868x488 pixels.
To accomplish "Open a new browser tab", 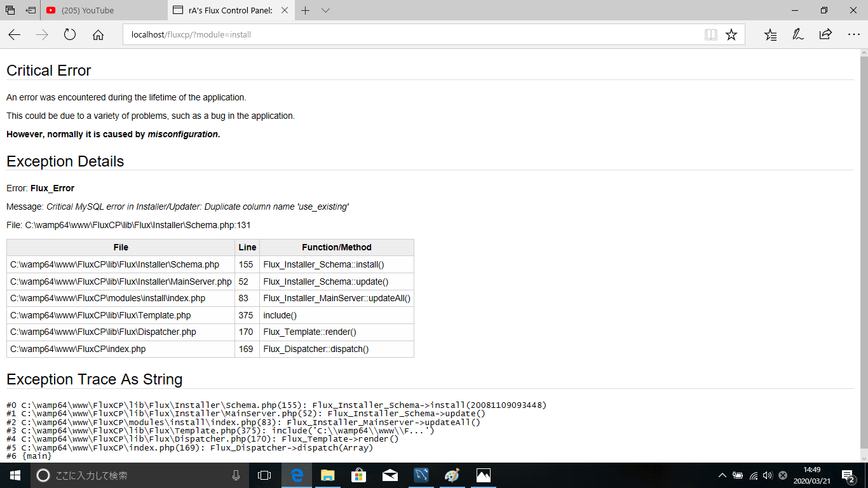I will (x=305, y=10).
